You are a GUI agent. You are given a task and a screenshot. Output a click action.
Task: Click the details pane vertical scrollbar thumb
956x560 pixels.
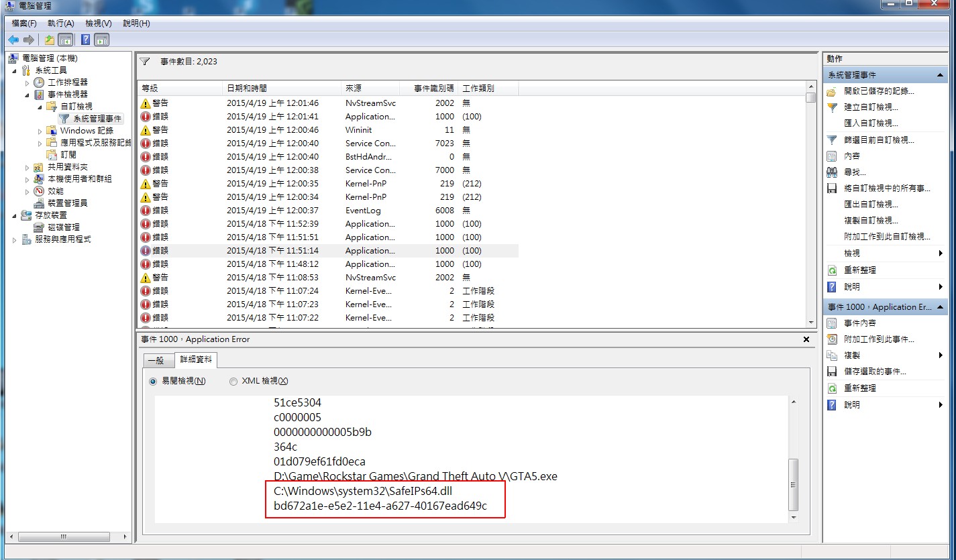click(794, 484)
